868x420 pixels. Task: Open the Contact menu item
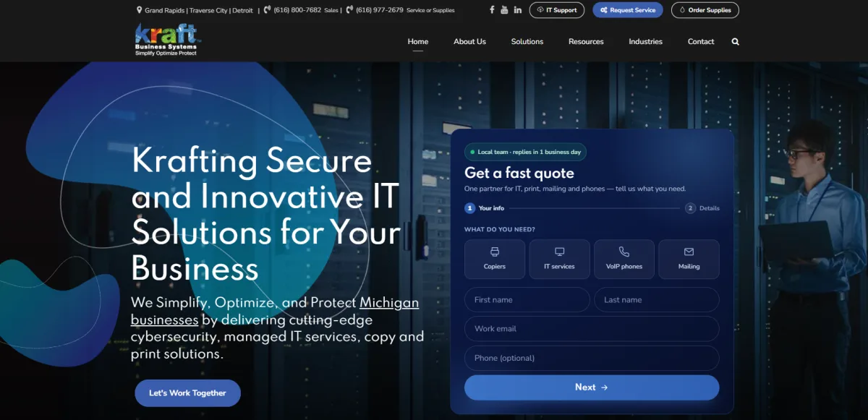(701, 41)
